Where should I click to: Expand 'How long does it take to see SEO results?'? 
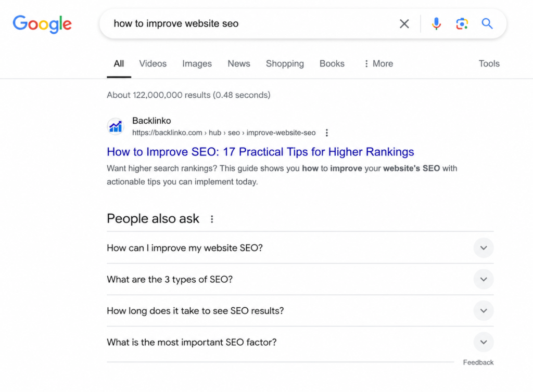(x=300, y=310)
